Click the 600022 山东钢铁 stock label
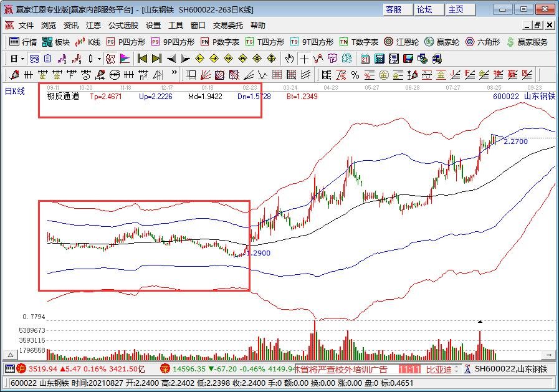559x392 pixels. point(523,96)
